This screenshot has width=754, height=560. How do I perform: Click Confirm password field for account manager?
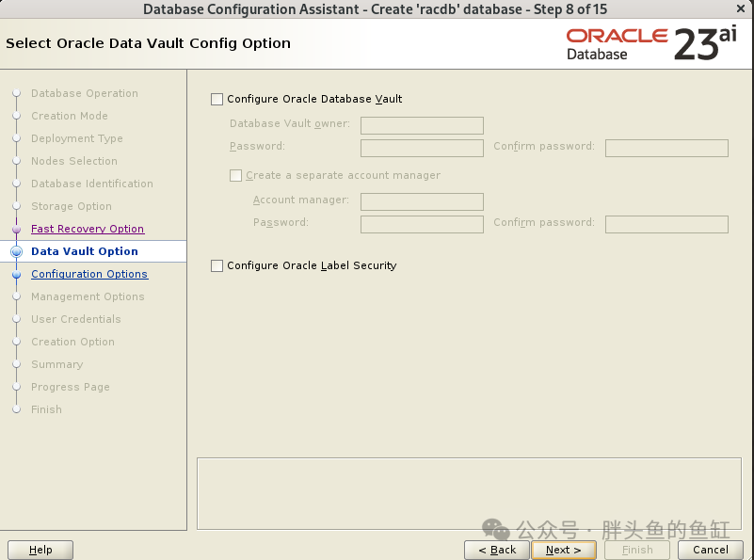(x=666, y=225)
